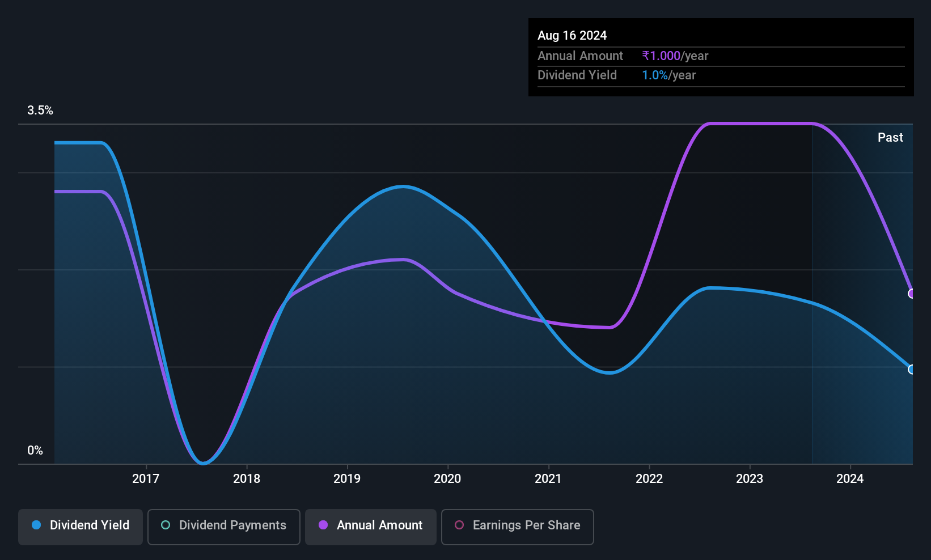Image resolution: width=931 pixels, height=560 pixels.
Task: Click the 2020 x-axis label
Action: [447, 479]
